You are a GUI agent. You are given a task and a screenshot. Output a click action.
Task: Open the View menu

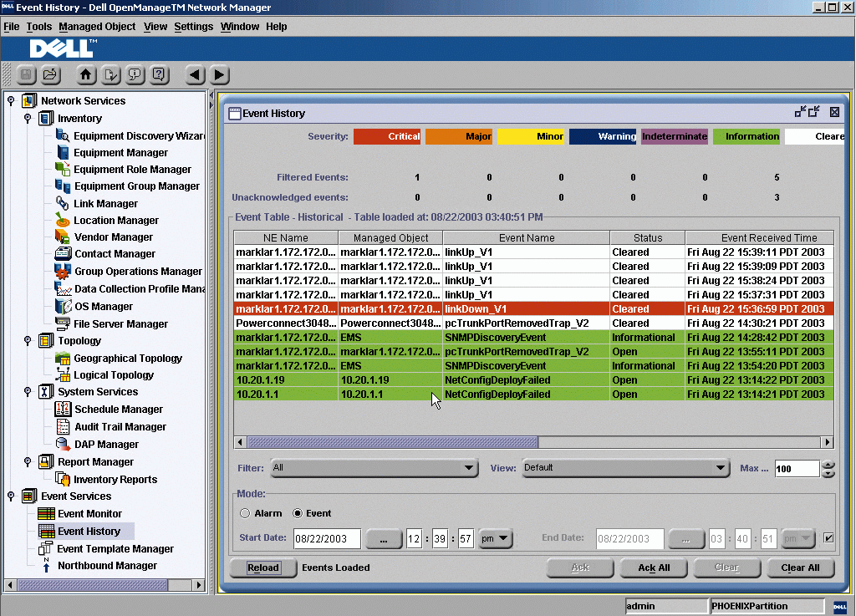pos(155,26)
